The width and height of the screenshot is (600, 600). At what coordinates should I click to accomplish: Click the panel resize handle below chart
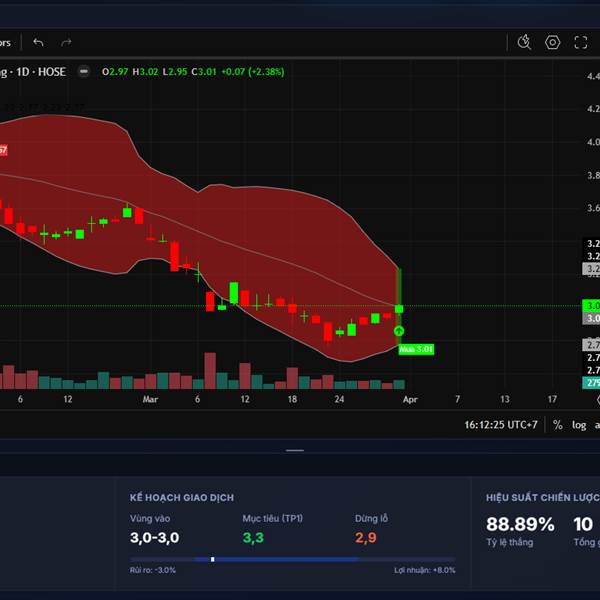(x=295, y=450)
